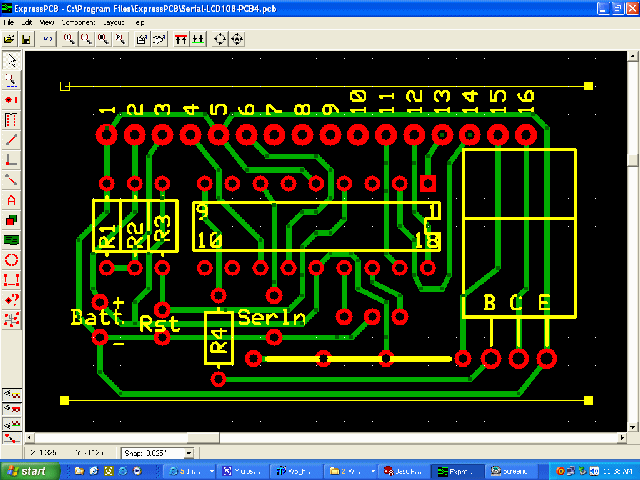The image size is (640, 480).
Task: Click the fourth magnifier zoom icon in toolbar
Action: 121,39
